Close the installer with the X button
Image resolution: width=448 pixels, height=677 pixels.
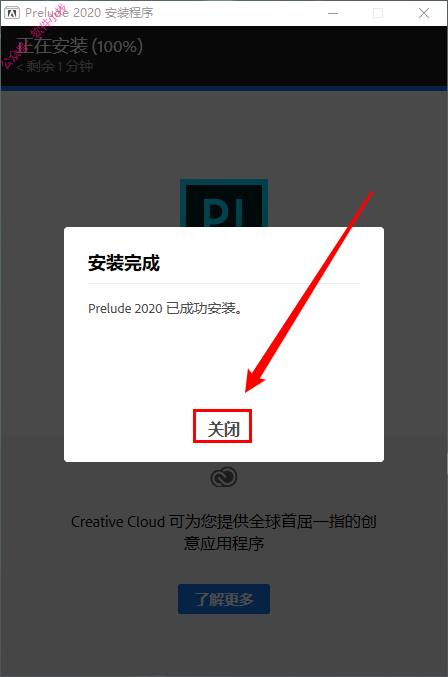[x=424, y=13]
